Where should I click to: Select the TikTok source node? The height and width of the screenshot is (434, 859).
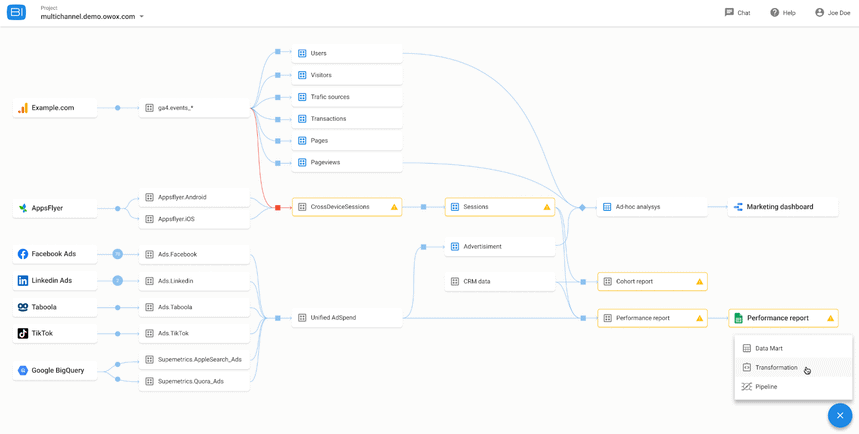click(x=55, y=333)
